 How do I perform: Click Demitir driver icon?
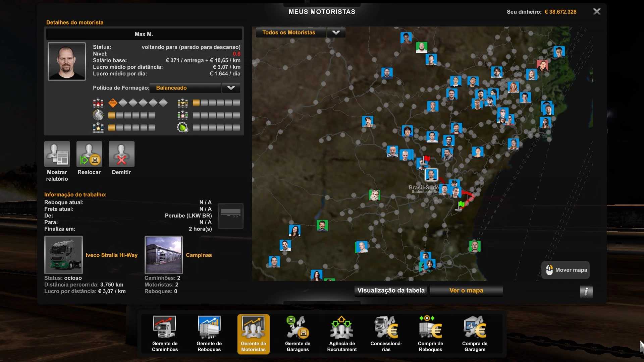coord(121,154)
